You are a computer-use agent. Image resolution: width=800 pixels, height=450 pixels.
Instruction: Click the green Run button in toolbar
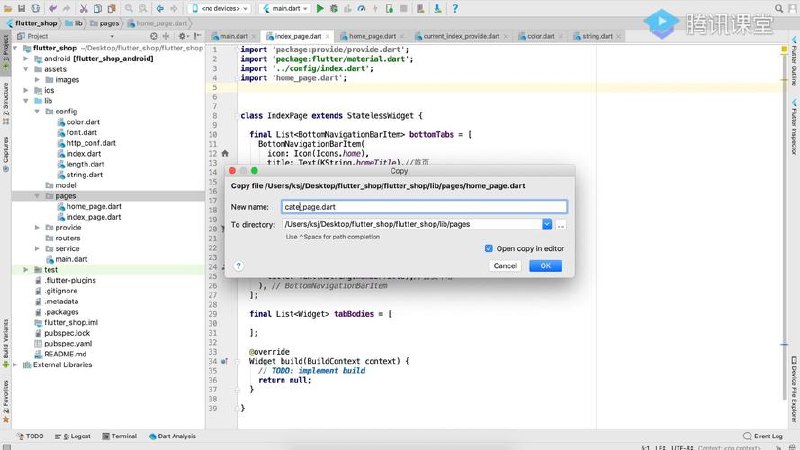click(x=320, y=8)
